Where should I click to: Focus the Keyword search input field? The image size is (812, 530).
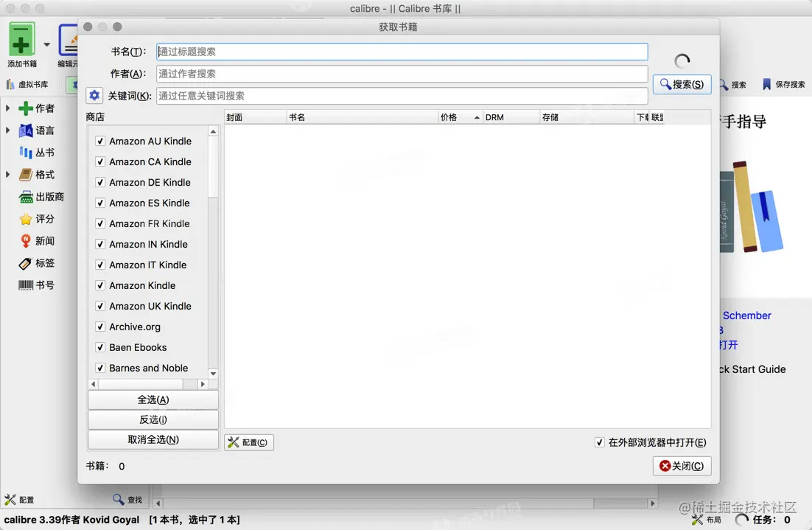pyautogui.click(x=402, y=96)
